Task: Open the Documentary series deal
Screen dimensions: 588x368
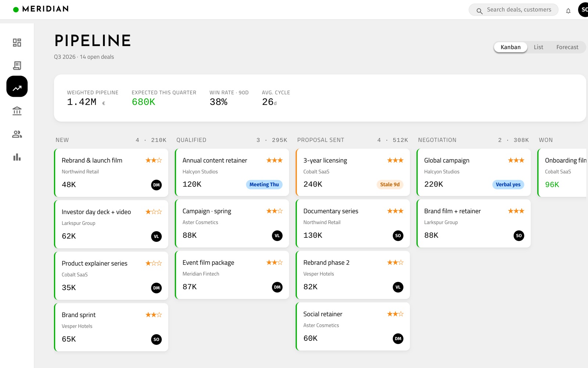Action: point(353,223)
